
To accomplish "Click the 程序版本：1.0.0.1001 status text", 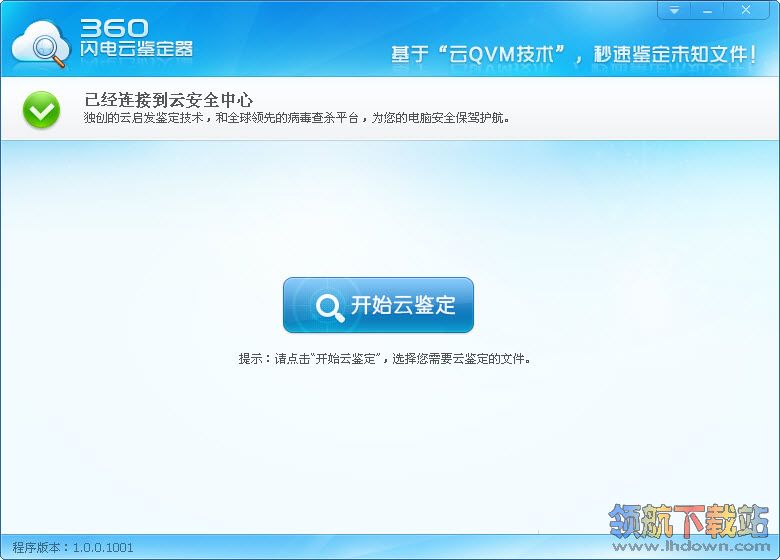I will pos(73,548).
